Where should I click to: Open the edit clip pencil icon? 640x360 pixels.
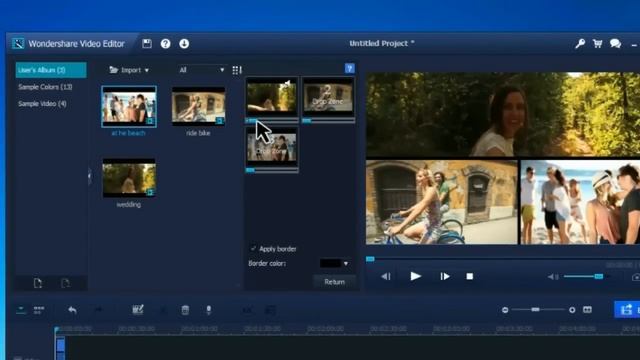[138, 310]
